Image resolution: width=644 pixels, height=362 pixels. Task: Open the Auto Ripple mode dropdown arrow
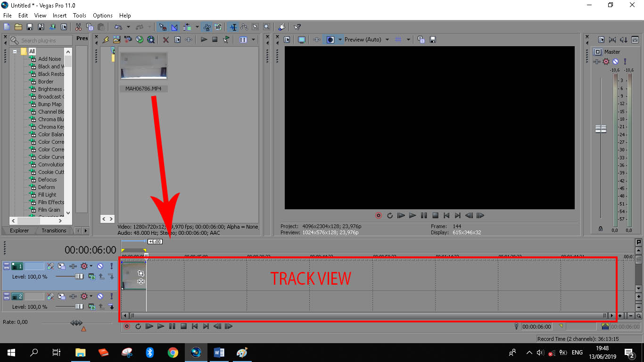pos(197,27)
